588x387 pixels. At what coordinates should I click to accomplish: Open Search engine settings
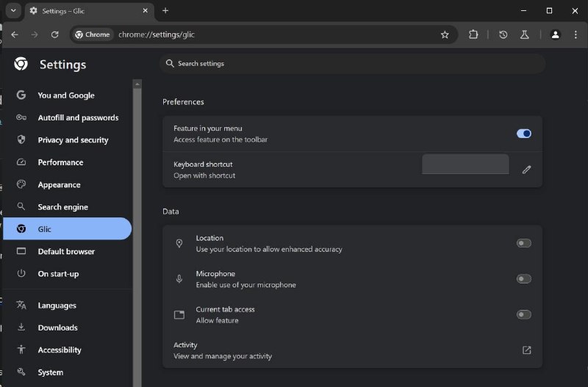(x=68, y=207)
